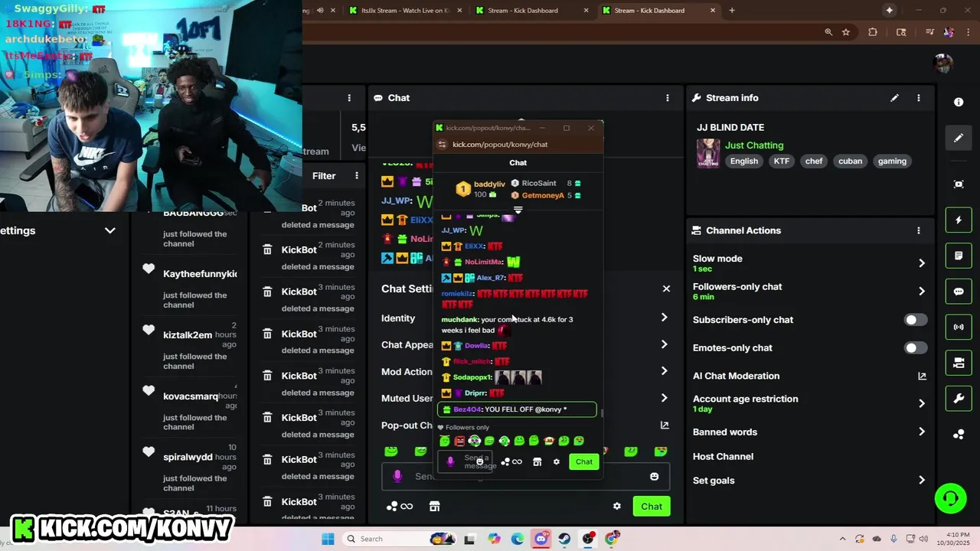Select the chef tag
Viewport: 980px width, 551px height.
pos(814,161)
